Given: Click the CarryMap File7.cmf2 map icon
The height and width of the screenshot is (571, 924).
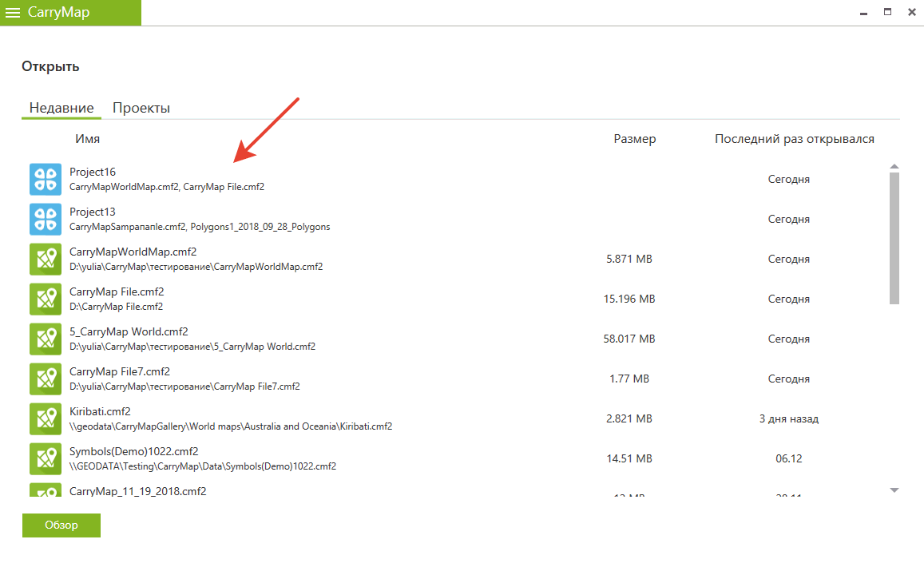Looking at the screenshot, I should [46, 379].
